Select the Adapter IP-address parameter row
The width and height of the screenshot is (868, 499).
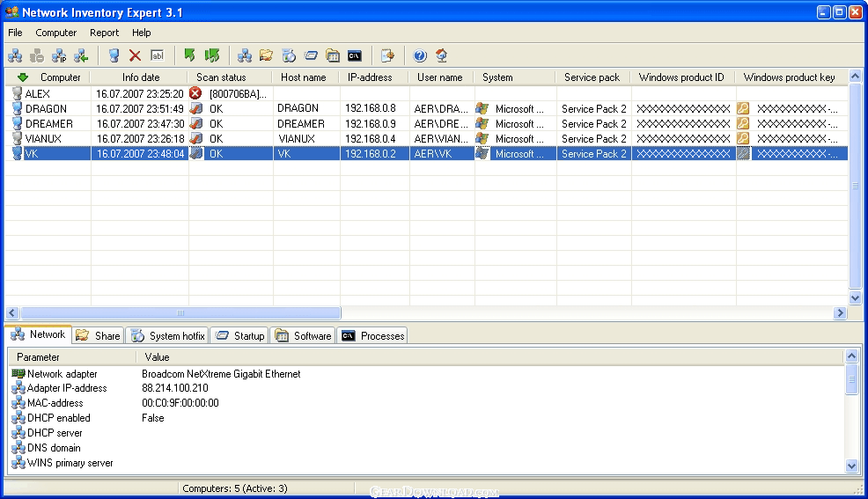[x=426, y=388]
